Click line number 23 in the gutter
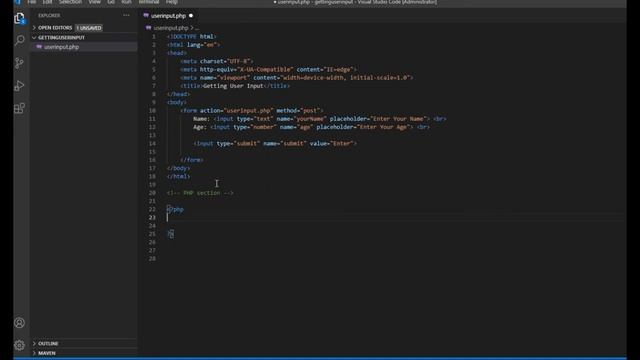 point(152,218)
